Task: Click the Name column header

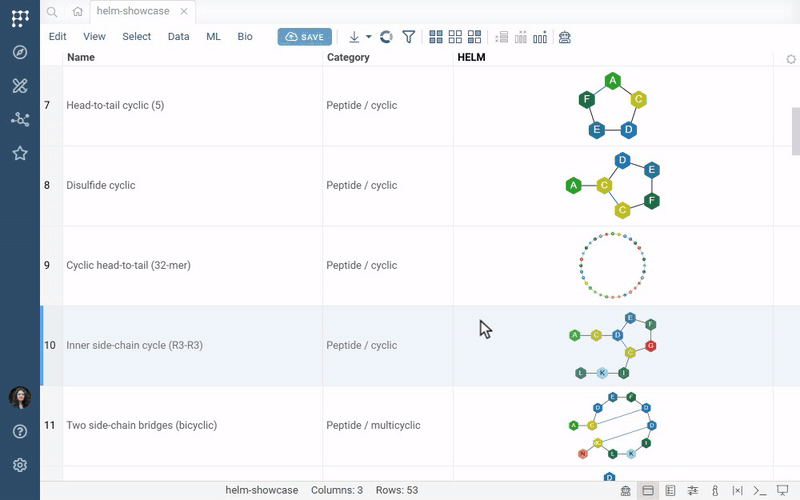Action: [192, 58]
